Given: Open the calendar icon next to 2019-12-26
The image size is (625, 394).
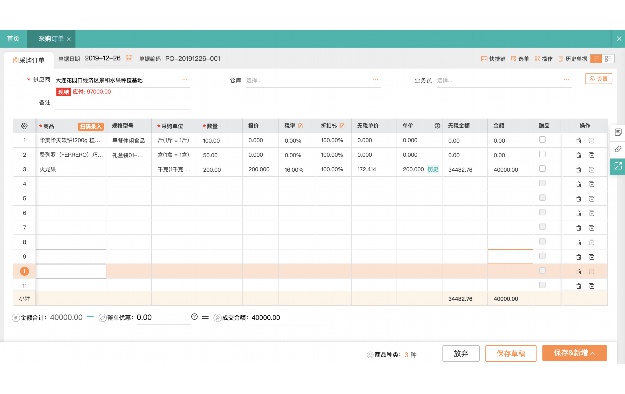Looking at the screenshot, I should pyautogui.click(x=129, y=58).
